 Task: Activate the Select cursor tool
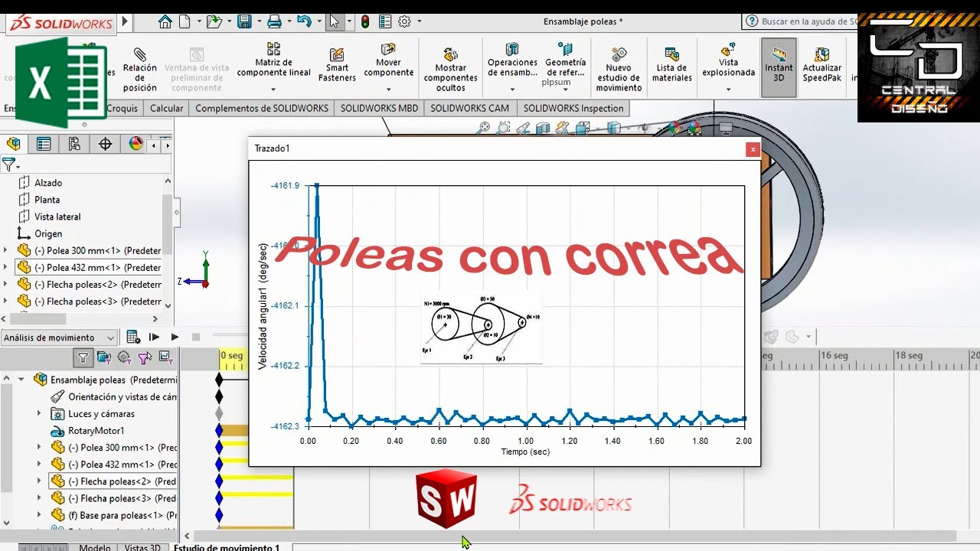tap(335, 21)
